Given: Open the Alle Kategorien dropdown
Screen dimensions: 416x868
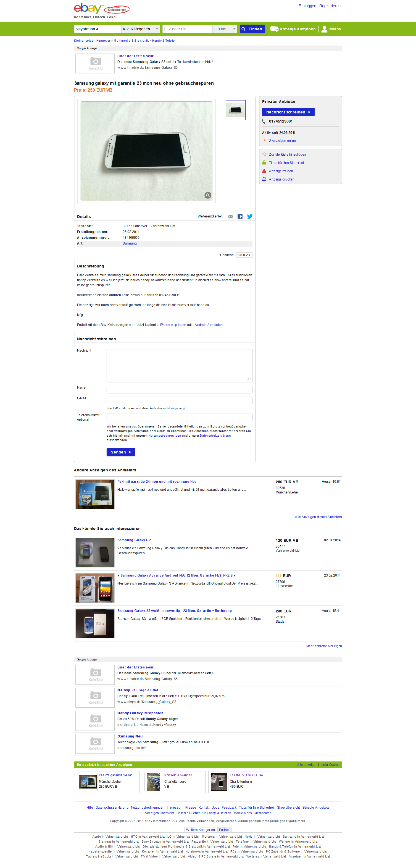Looking at the screenshot, I should (141, 29).
